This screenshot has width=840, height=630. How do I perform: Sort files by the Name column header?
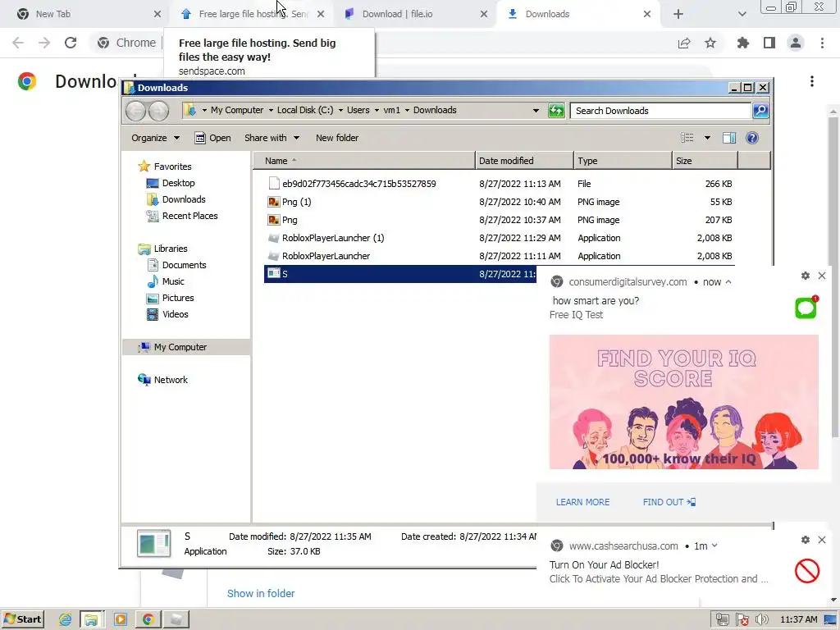pyautogui.click(x=363, y=161)
